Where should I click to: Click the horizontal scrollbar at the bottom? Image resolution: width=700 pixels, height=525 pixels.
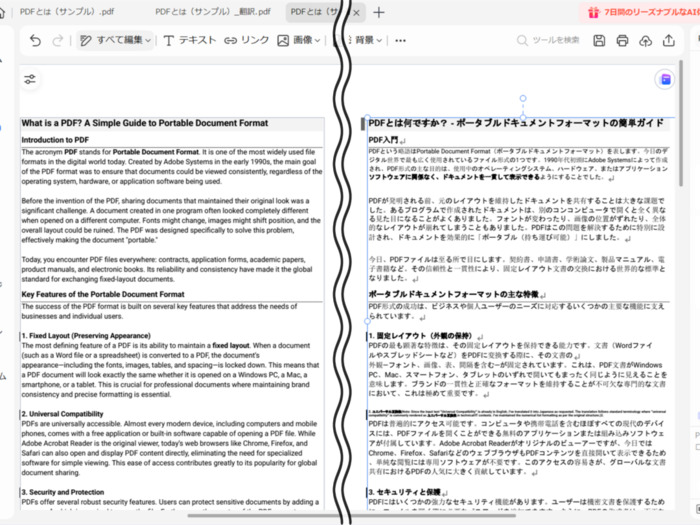tap(350, 516)
